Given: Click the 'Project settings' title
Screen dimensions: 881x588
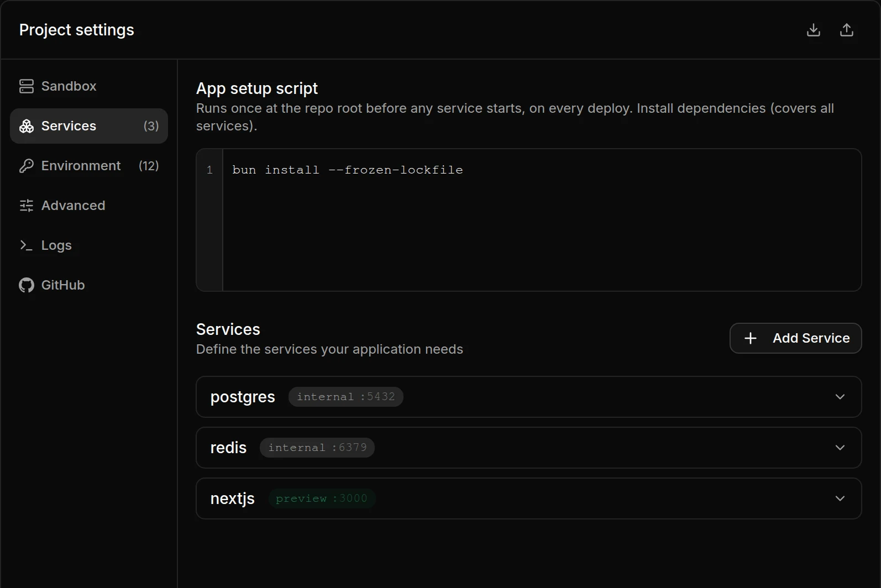Looking at the screenshot, I should tap(77, 30).
